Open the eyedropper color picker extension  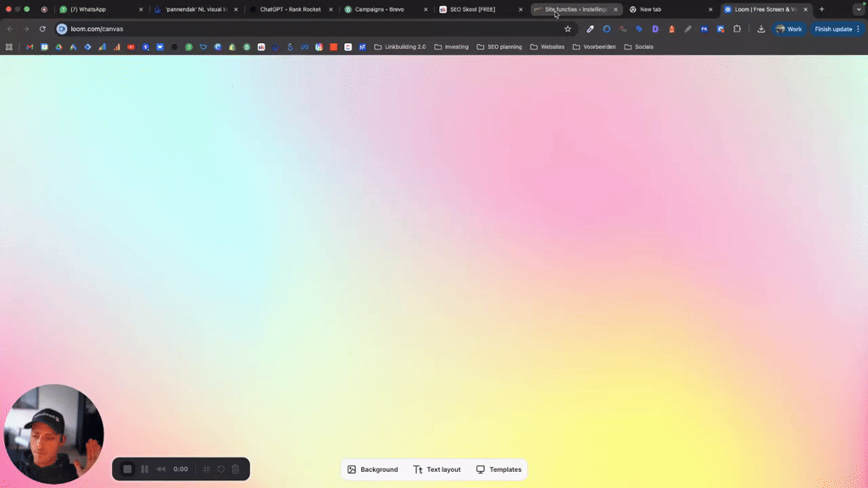pos(590,29)
